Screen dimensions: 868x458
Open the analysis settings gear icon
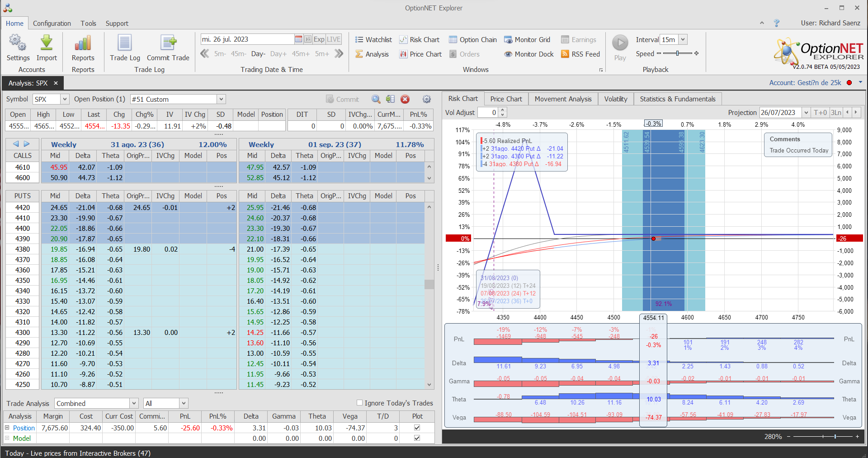[x=426, y=99]
